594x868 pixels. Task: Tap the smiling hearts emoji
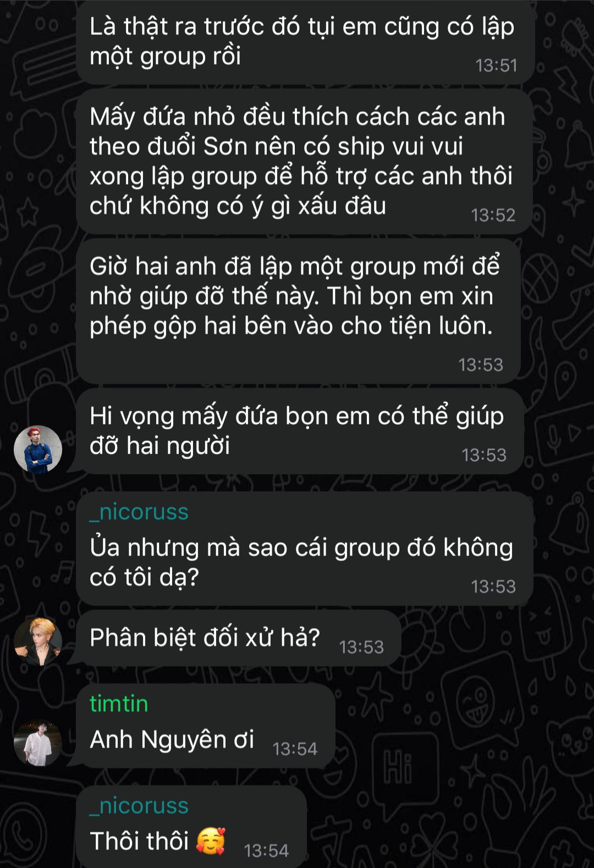[x=211, y=841]
